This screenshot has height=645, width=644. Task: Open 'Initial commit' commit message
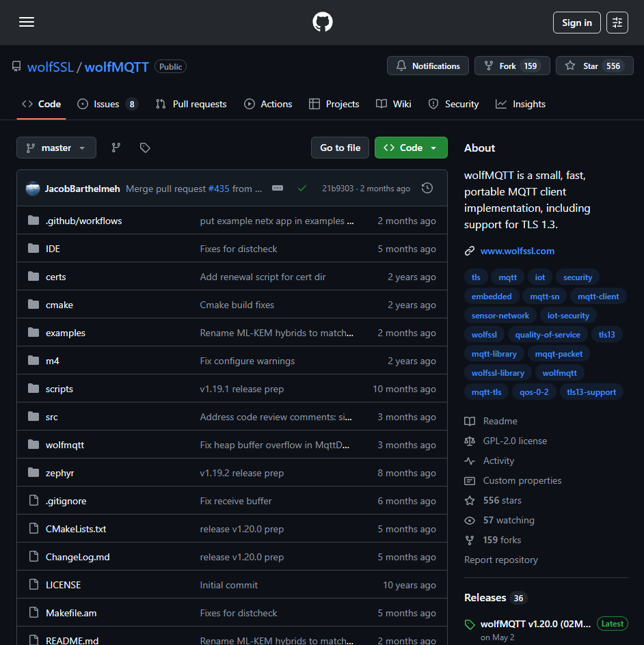pos(229,585)
